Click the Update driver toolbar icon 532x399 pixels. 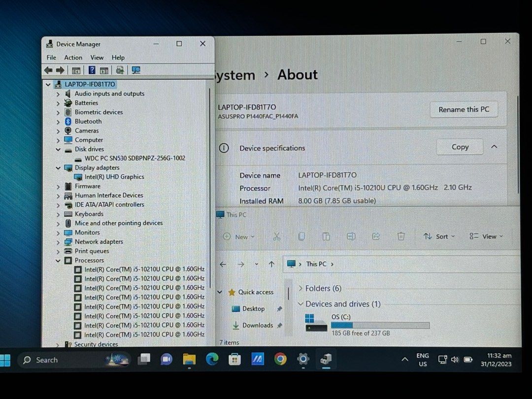pyautogui.click(x=120, y=70)
